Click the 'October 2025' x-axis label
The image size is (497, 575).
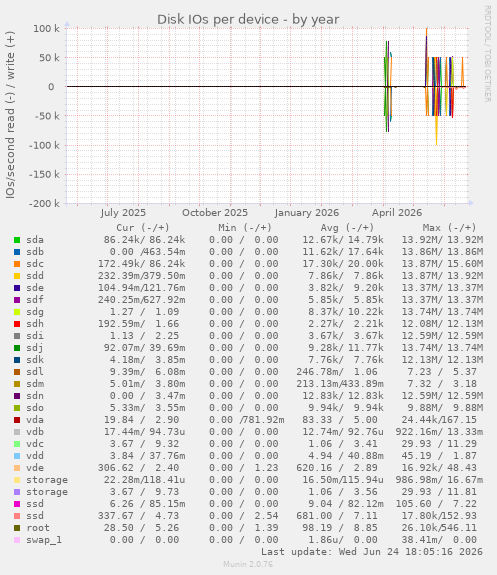point(215,213)
